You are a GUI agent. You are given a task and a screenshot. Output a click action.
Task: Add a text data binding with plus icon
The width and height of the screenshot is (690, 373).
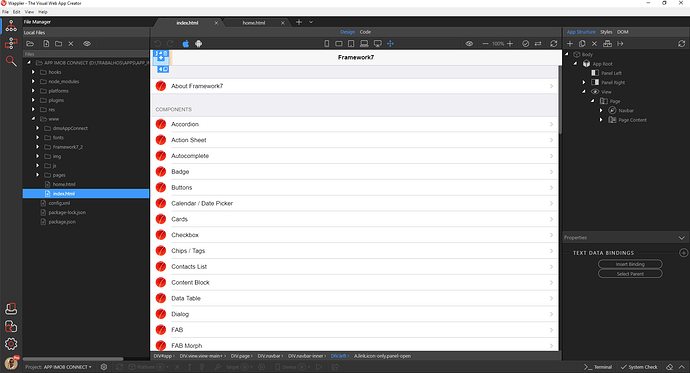(683, 252)
